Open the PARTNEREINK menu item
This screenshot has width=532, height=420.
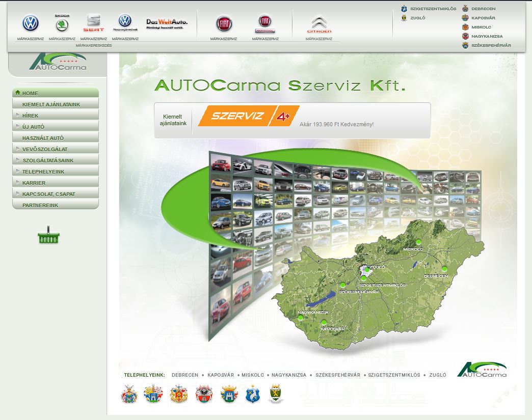[x=56, y=205]
